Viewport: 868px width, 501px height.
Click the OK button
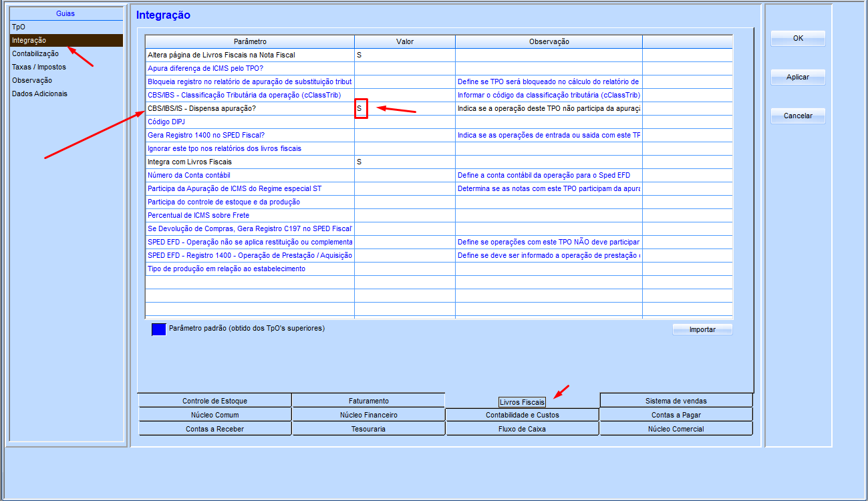point(798,39)
